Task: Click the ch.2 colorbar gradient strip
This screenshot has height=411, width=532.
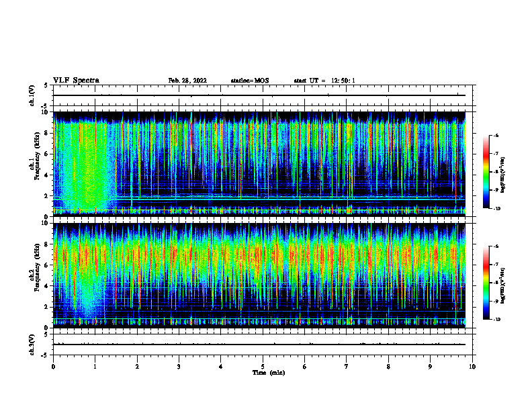Action: coord(486,283)
